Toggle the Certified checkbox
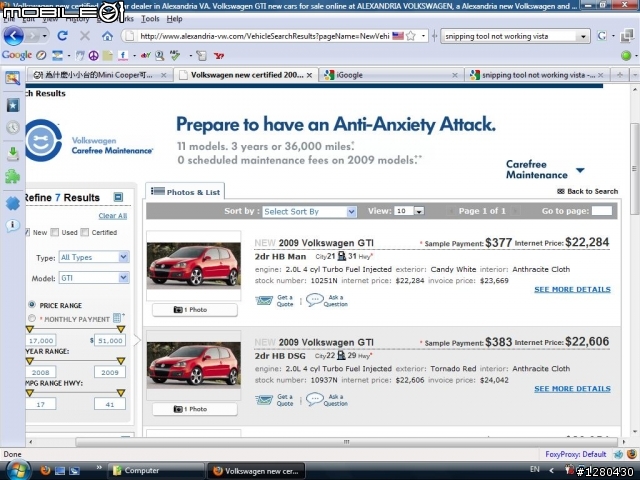This screenshot has width=640, height=480. point(84,232)
